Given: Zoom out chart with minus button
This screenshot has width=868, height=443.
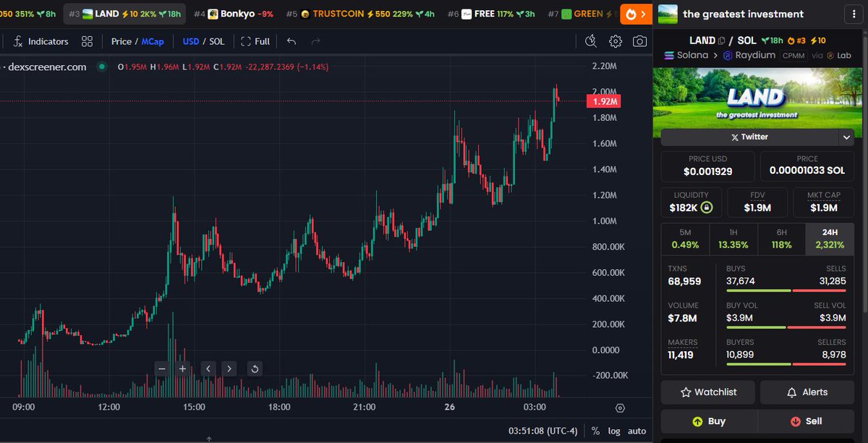Looking at the screenshot, I should (162, 368).
